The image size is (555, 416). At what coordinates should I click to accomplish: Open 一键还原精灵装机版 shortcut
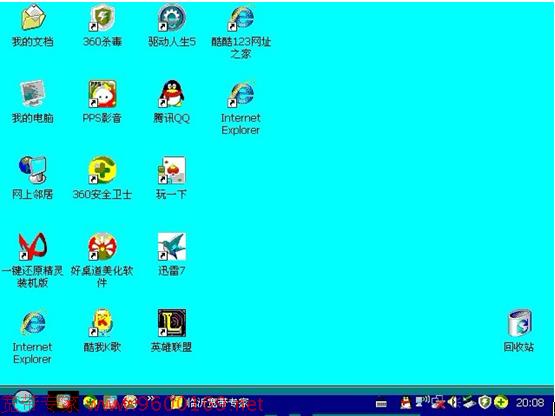click(33, 246)
